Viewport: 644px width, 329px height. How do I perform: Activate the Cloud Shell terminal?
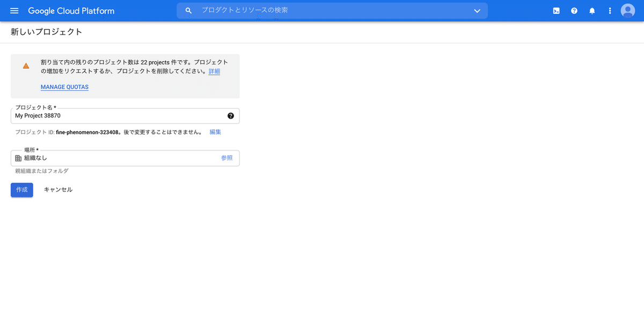tap(556, 10)
